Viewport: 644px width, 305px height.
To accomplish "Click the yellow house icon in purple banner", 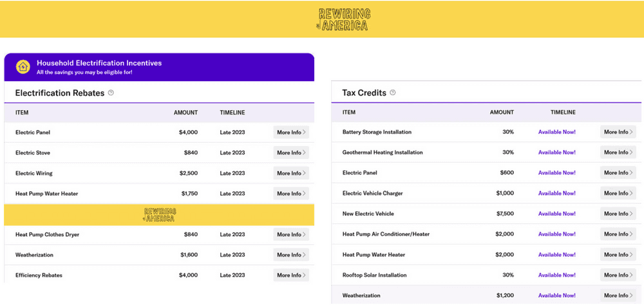I will 23,67.
